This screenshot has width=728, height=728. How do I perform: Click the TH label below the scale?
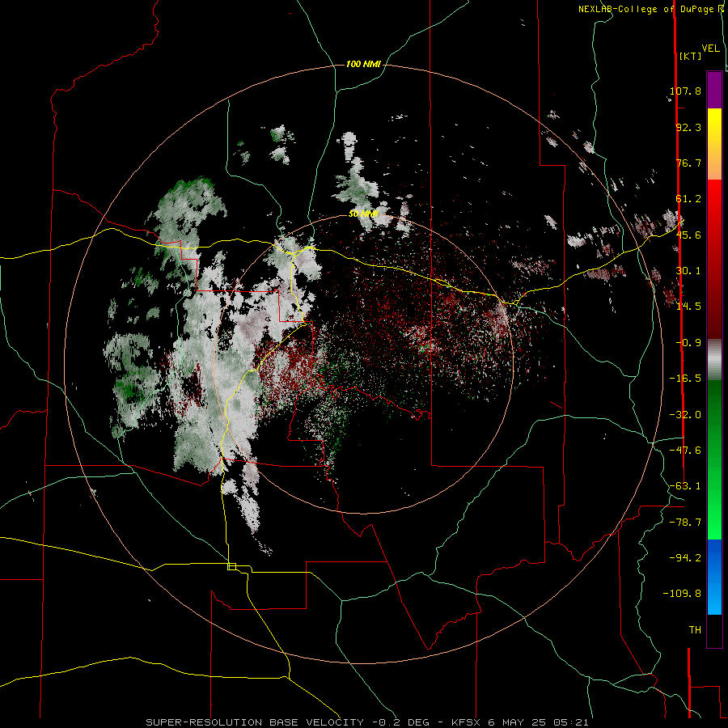[x=695, y=630]
